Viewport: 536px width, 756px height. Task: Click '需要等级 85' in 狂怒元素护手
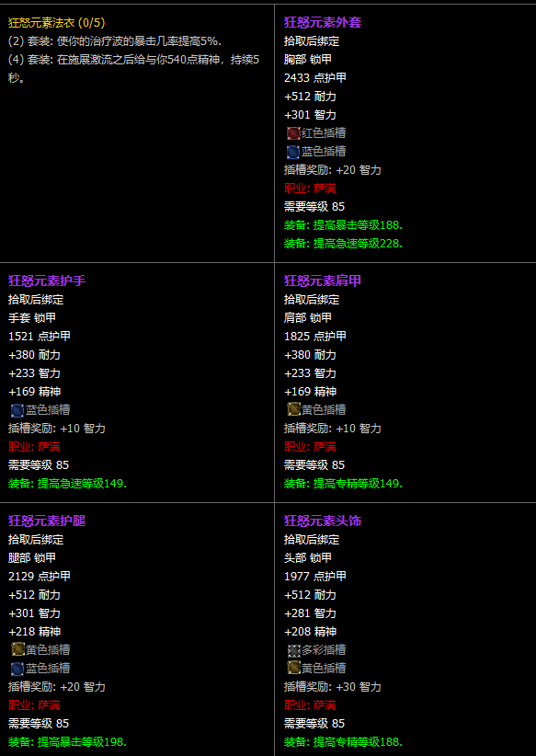click(39, 465)
